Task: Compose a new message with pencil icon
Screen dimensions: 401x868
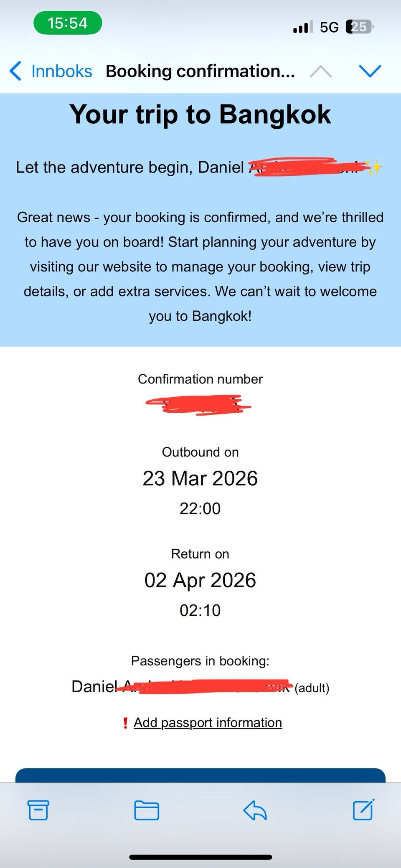Action: (363, 810)
